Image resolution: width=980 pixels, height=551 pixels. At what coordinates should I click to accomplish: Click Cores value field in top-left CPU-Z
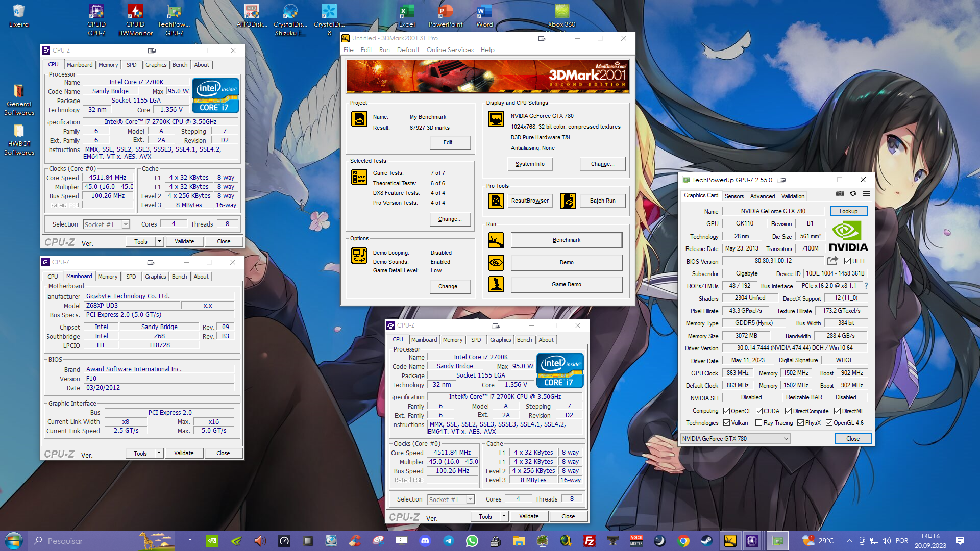(174, 224)
